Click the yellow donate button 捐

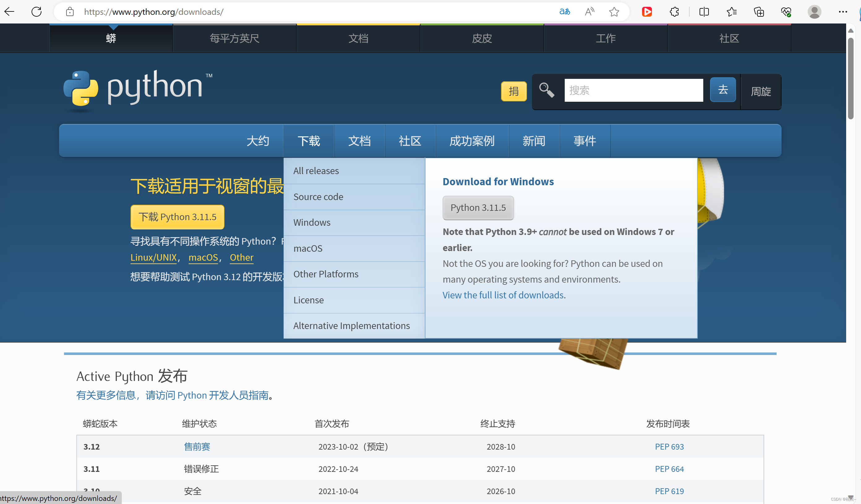[514, 91]
